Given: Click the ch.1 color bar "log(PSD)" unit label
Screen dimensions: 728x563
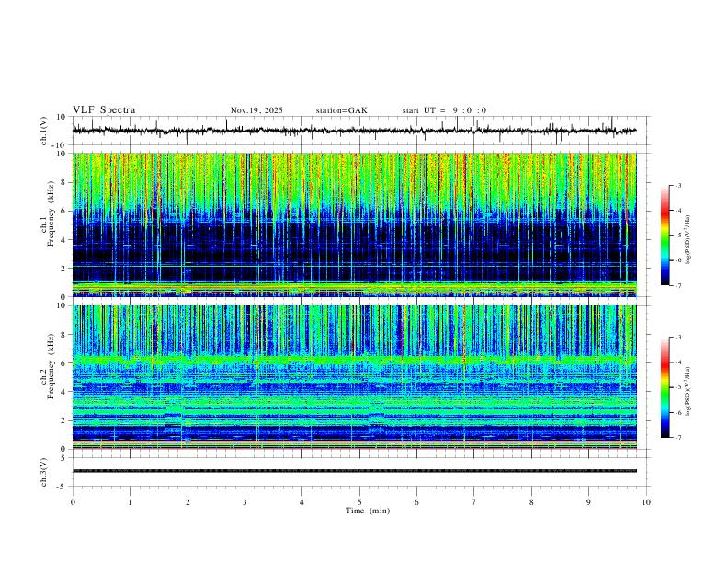Looking at the screenshot, I should click(688, 240).
